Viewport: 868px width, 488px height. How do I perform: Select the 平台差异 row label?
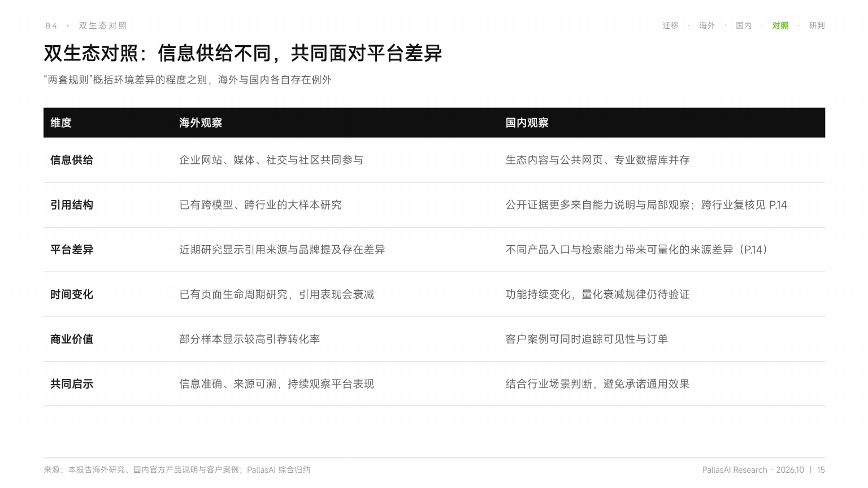point(72,250)
